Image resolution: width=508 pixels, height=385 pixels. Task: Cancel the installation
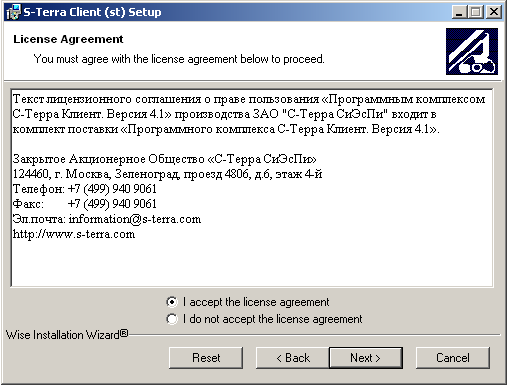click(x=453, y=358)
